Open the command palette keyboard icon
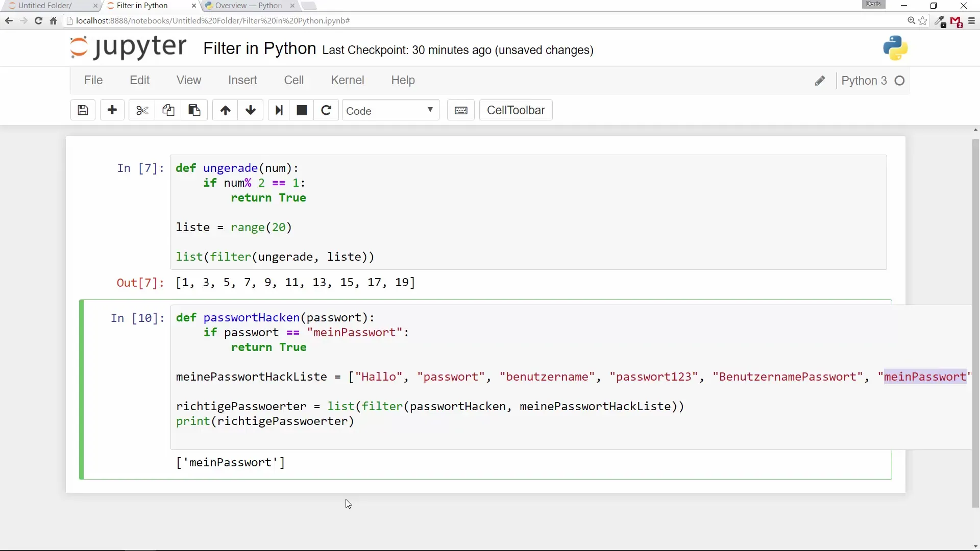 (461, 110)
